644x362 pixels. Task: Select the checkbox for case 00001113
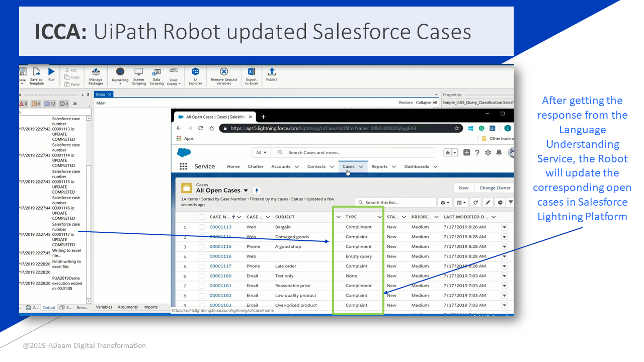[201, 227]
